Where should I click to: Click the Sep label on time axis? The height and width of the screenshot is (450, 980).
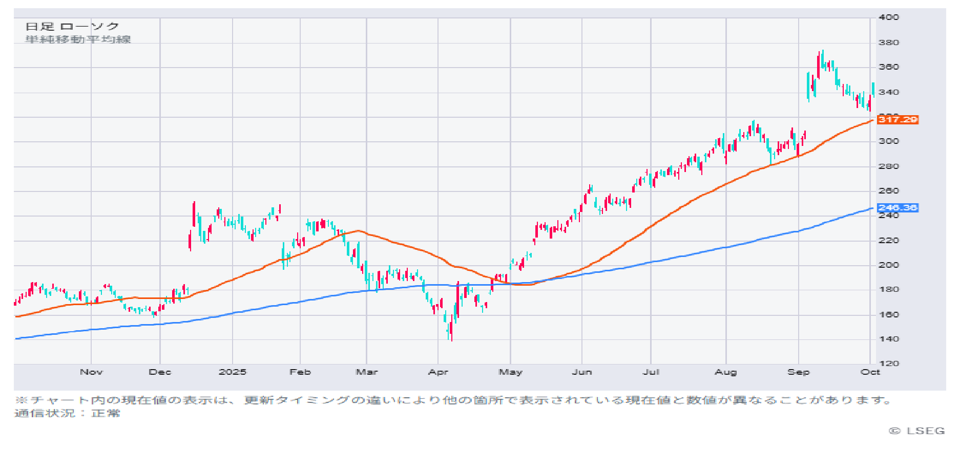coord(798,372)
